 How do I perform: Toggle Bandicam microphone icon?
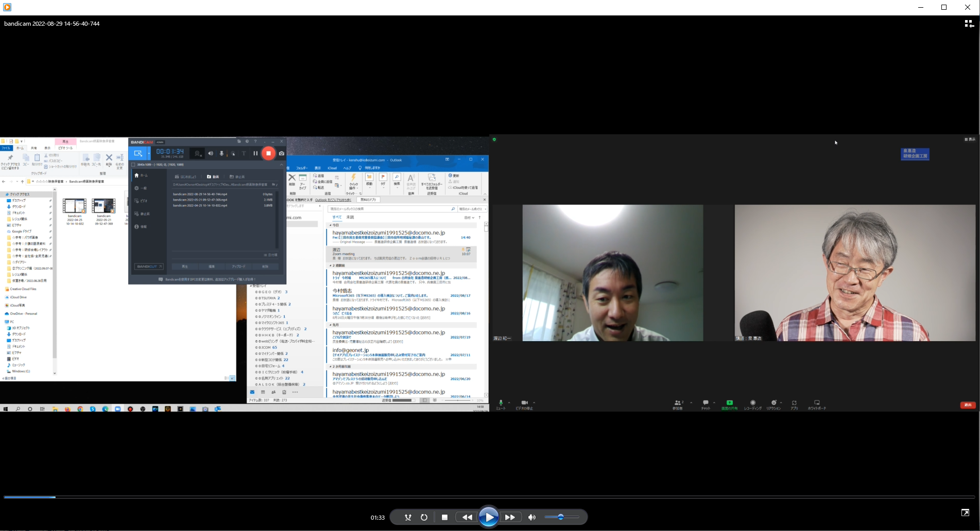click(221, 153)
